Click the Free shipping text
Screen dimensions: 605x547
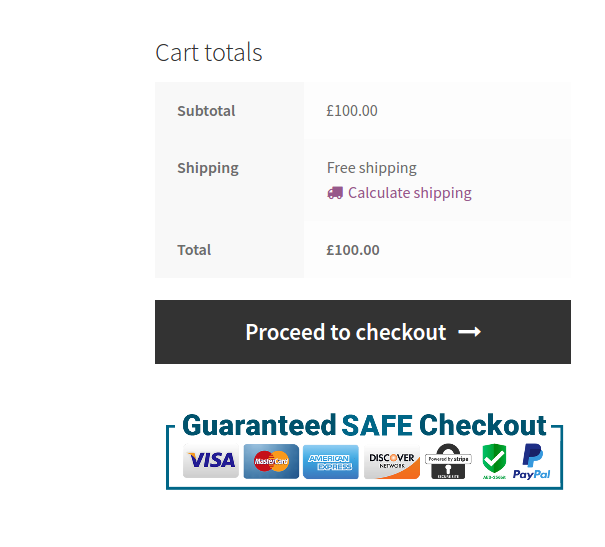tap(372, 168)
